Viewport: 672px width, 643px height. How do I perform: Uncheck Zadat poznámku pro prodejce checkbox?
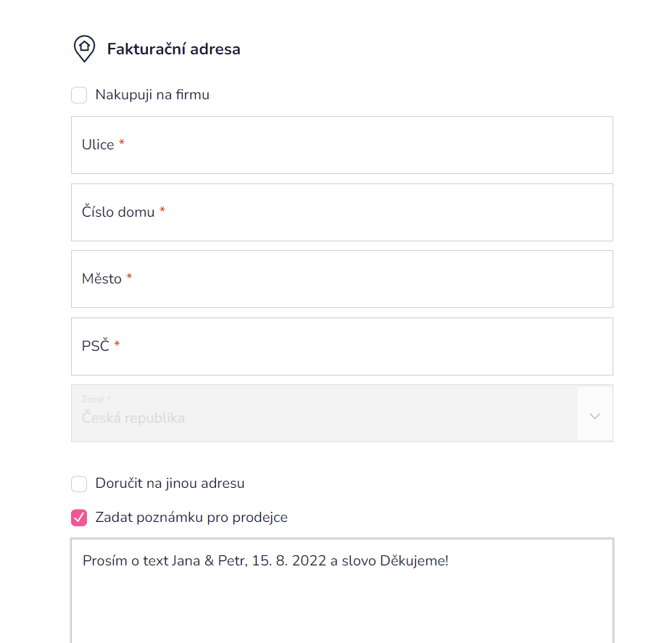[79, 518]
